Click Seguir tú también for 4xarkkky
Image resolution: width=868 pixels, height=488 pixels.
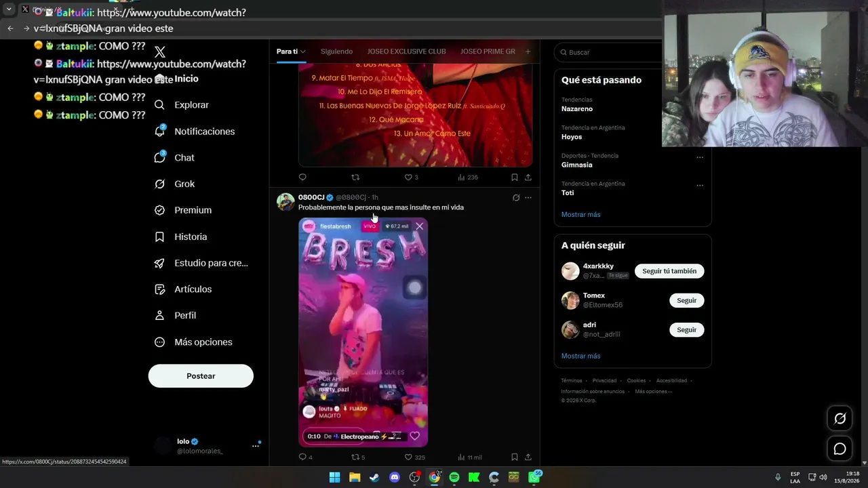pyautogui.click(x=669, y=271)
